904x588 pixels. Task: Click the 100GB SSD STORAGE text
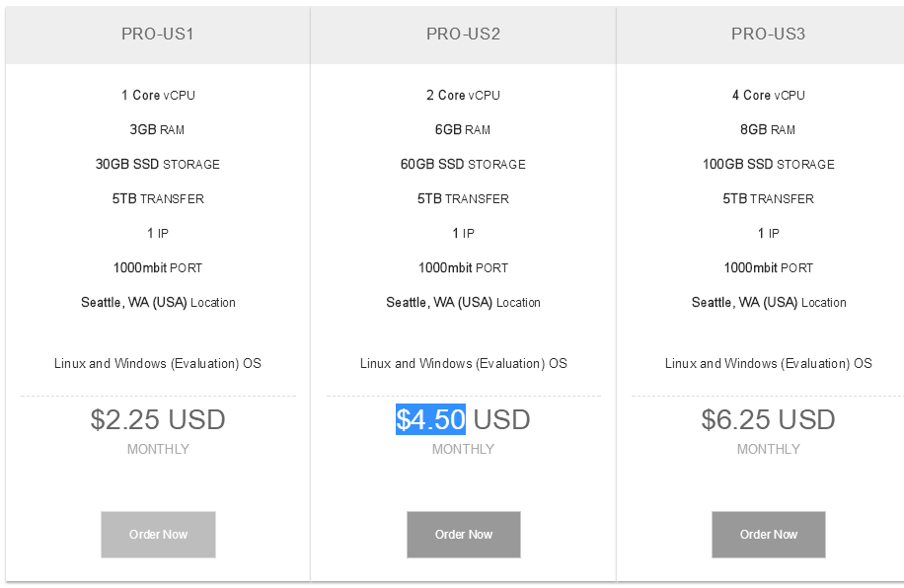click(x=769, y=165)
